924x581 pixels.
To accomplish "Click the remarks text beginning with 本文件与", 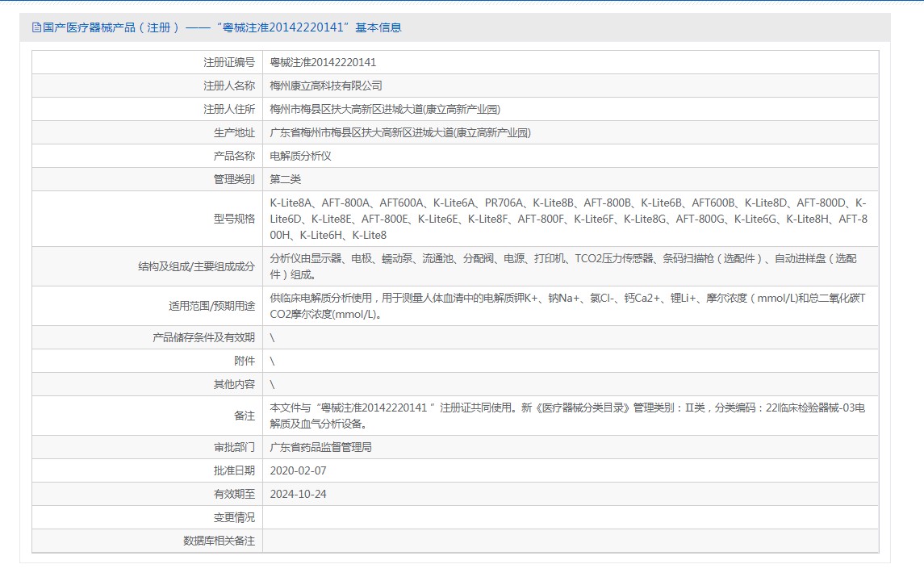I will pyautogui.click(x=567, y=416).
